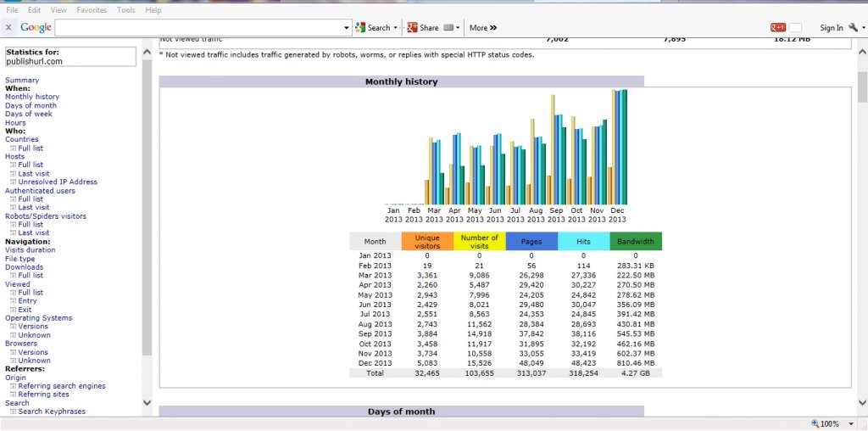Open Unknown icon under Operating Systems
The width and height of the screenshot is (868, 431).
coord(14,335)
